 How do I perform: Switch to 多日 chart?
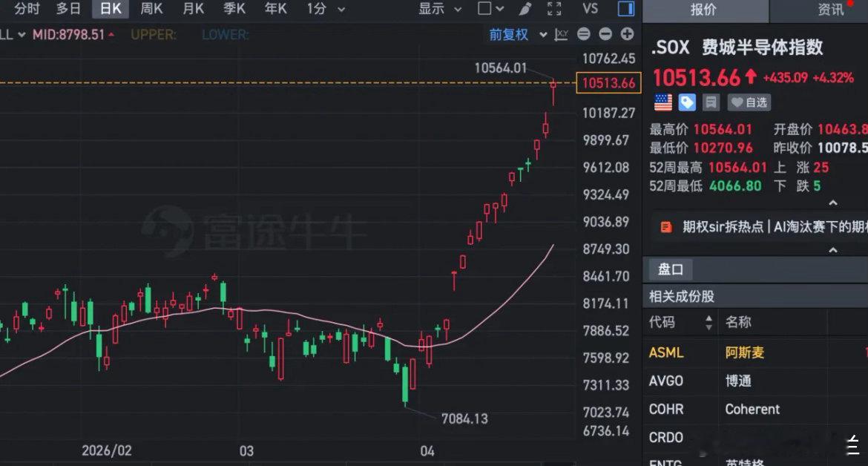click(69, 9)
